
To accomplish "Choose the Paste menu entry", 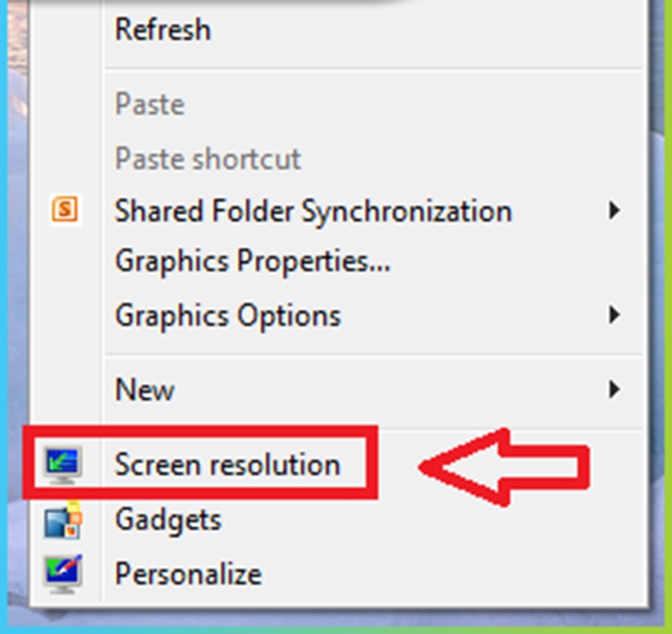I will pyautogui.click(x=150, y=104).
